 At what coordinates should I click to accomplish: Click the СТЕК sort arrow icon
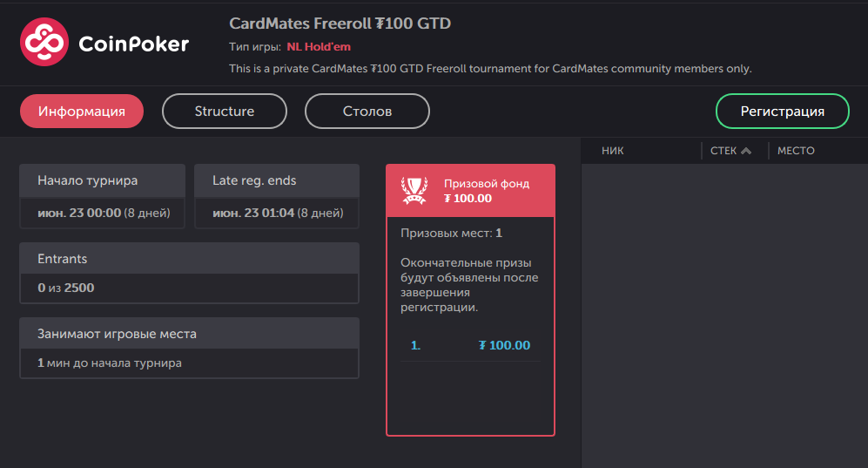[746, 151]
